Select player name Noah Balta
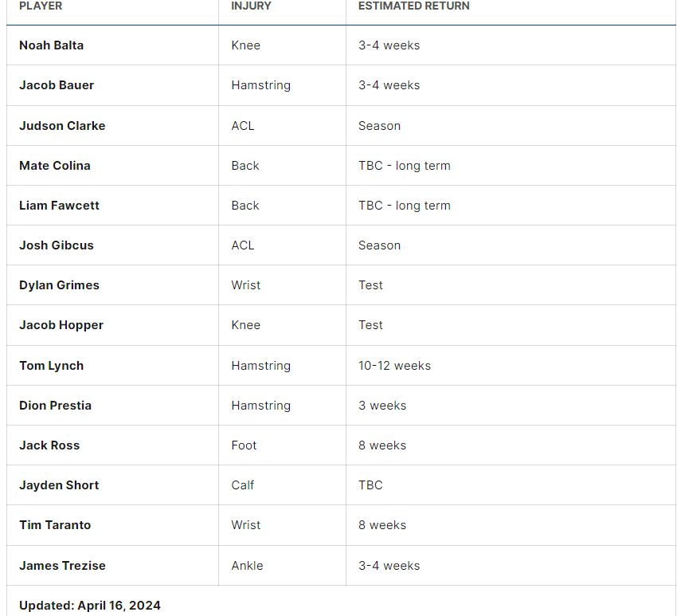Screen dimensions: 677x616 tap(52, 45)
